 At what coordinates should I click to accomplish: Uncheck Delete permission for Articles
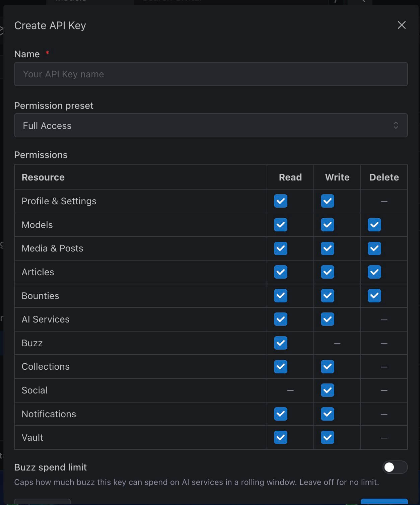pos(374,272)
